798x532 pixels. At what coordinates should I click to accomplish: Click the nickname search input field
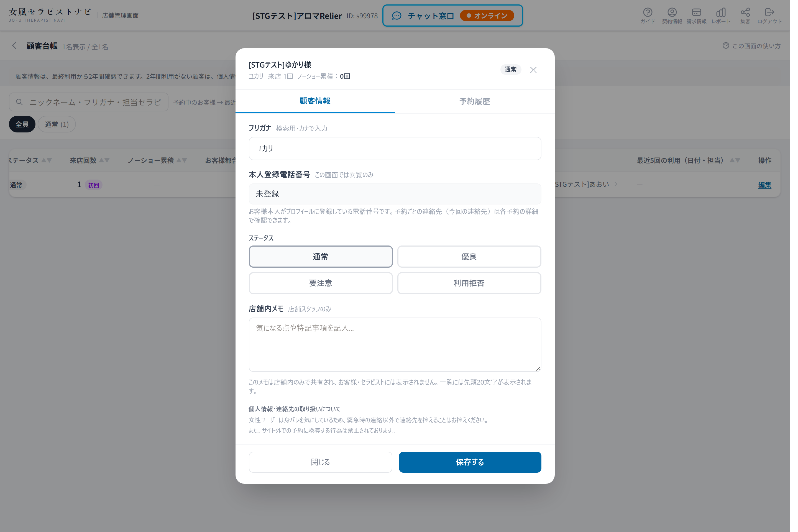coord(89,102)
